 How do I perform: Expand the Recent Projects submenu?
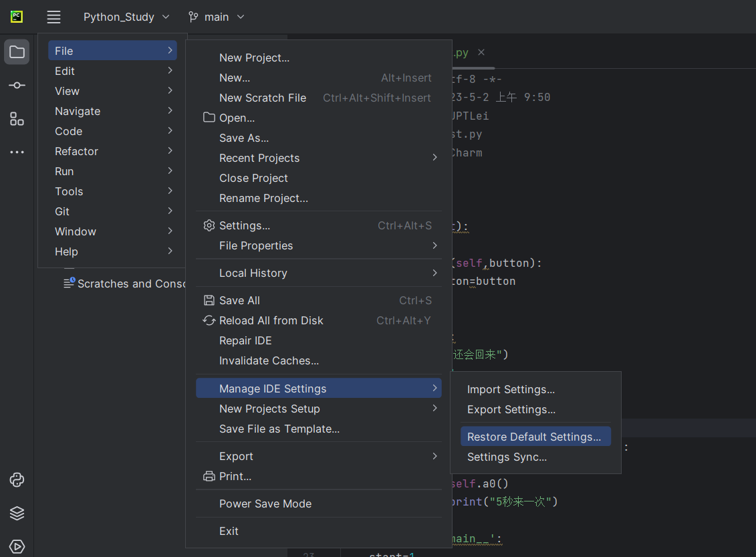pos(435,158)
